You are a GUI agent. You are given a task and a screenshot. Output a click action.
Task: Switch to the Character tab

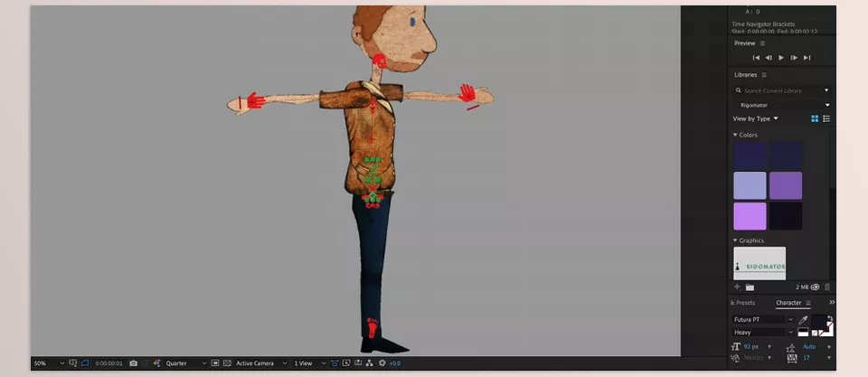click(788, 303)
